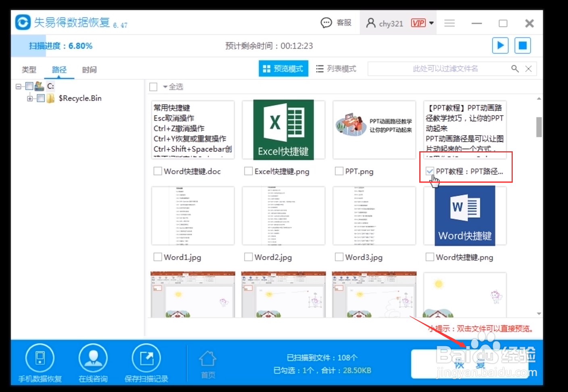Open customer service chat icon
Screen dimensions: 568x392
pos(326,23)
